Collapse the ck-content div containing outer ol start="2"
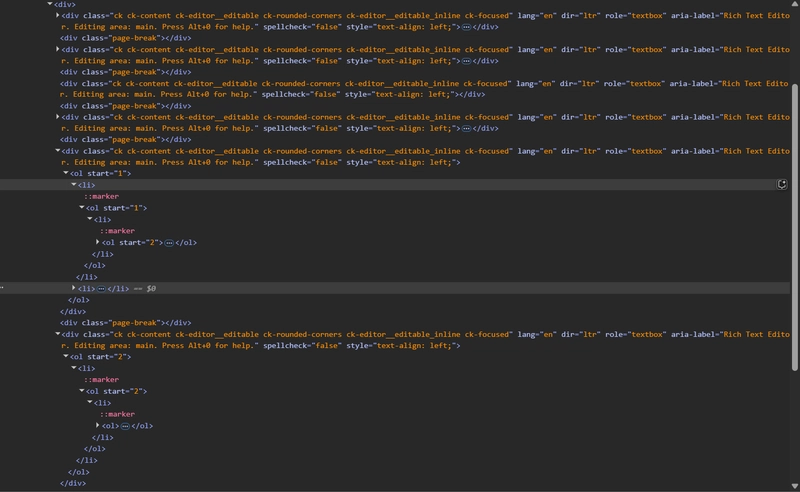The width and height of the screenshot is (800, 492). (x=58, y=334)
